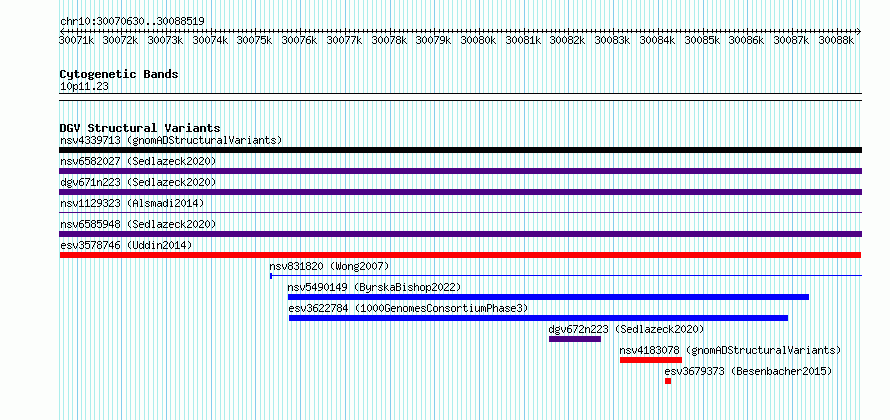Select the esv3578746 Uddin2014 red bar
This screenshot has width=890, height=420.
[460, 255]
